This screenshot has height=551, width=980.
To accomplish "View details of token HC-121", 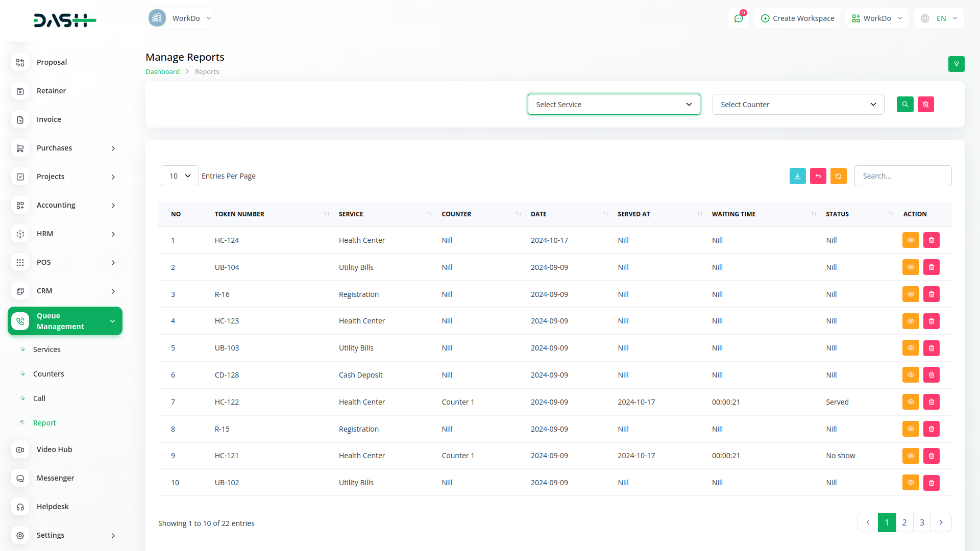I will coord(910,456).
